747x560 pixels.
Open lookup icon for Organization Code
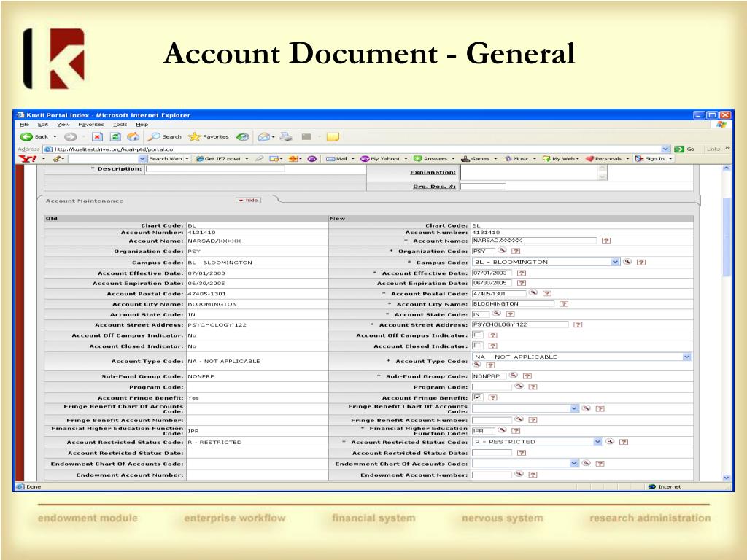coord(502,251)
